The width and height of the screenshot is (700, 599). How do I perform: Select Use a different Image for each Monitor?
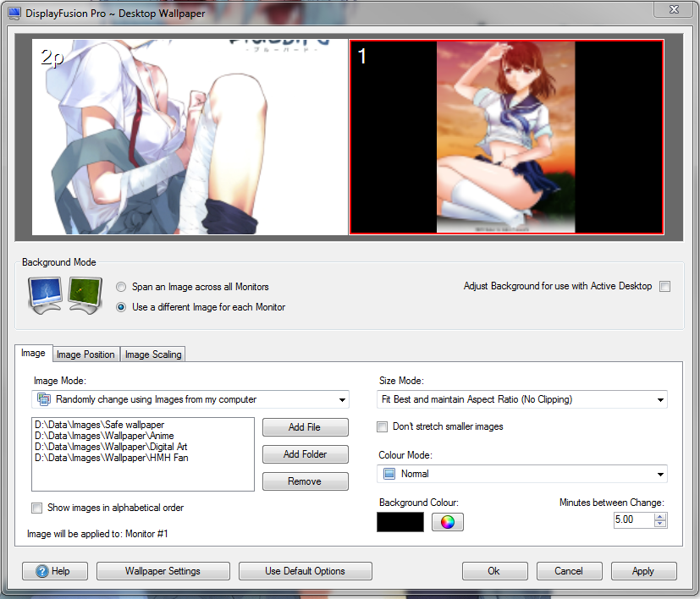click(x=122, y=307)
